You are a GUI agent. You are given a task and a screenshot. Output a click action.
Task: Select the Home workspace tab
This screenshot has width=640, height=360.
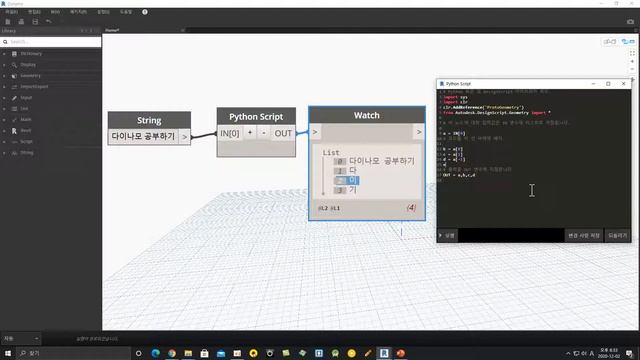click(112, 30)
